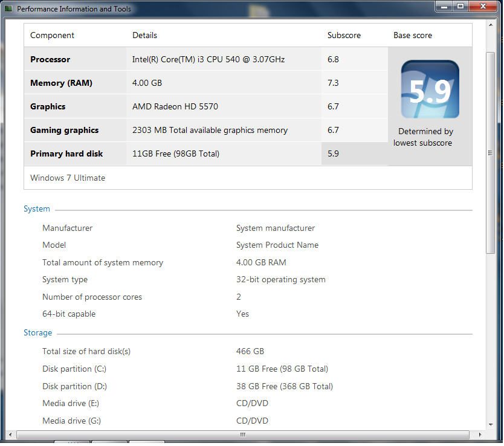Screen dimensions: 504x446
Task: Click the CD/DVD value for drive E:
Action: 252,404
